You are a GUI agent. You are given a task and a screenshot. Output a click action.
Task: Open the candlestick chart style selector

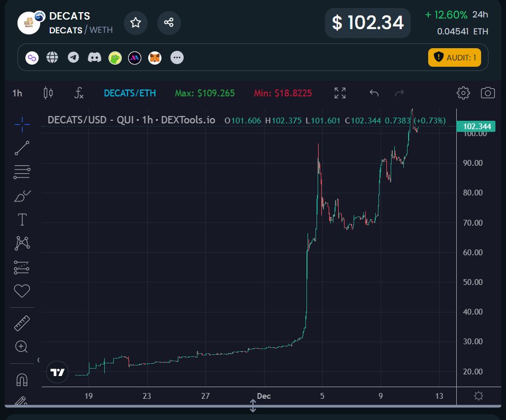(48, 93)
